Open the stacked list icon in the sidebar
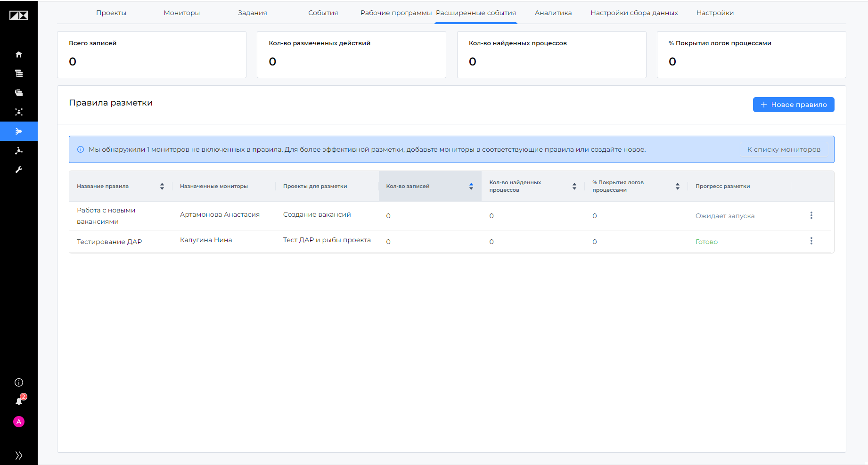Image resolution: width=868 pixels, height=465 pixels. point(19,73)
